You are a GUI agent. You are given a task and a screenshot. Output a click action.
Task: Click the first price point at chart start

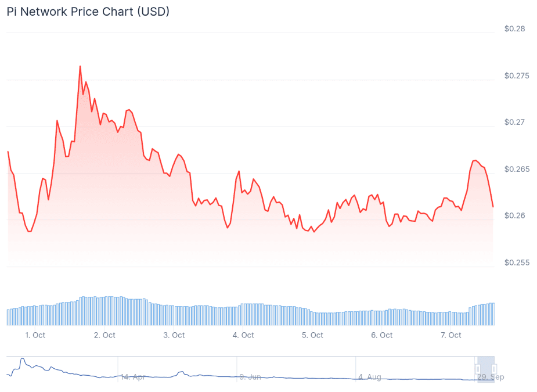click(8, 152)
